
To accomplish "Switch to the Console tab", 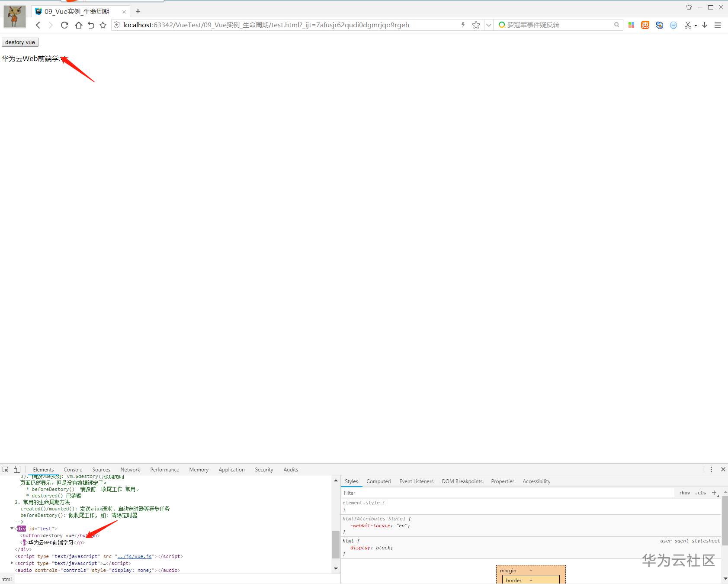I will [73, 470].
